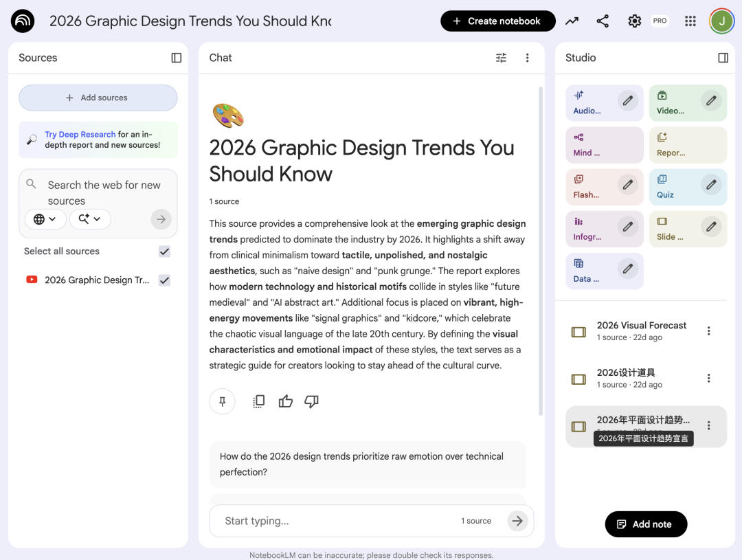Uncheck the 2026 Graphic Design source

click(x=164, y=280)
